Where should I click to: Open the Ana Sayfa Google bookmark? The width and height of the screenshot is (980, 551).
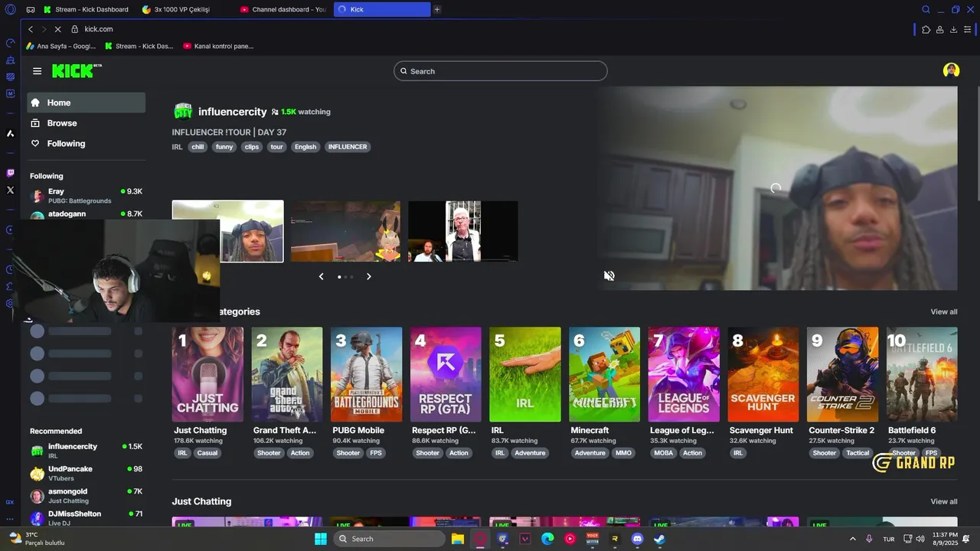tap(60, 46)
